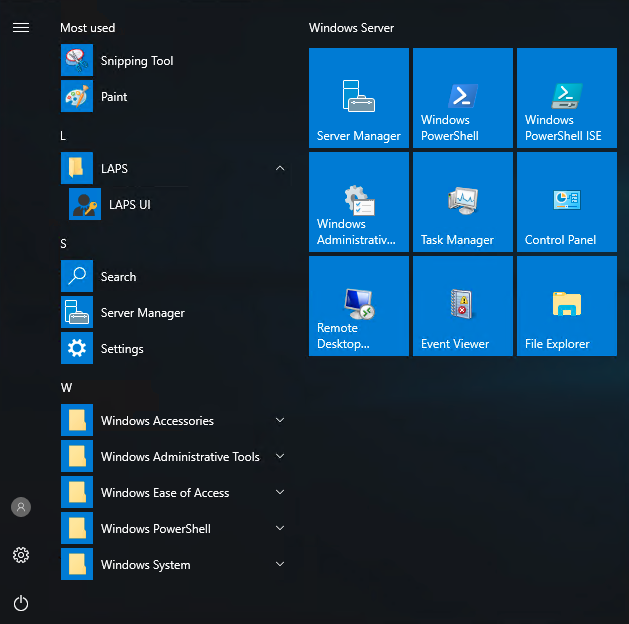Open the hamburger menu at top left

pyautogui.click(x=21, y=27)
